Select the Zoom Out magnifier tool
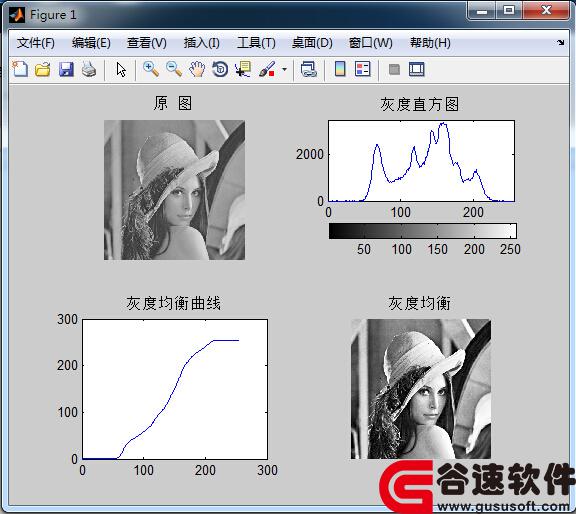 point(174,69)
